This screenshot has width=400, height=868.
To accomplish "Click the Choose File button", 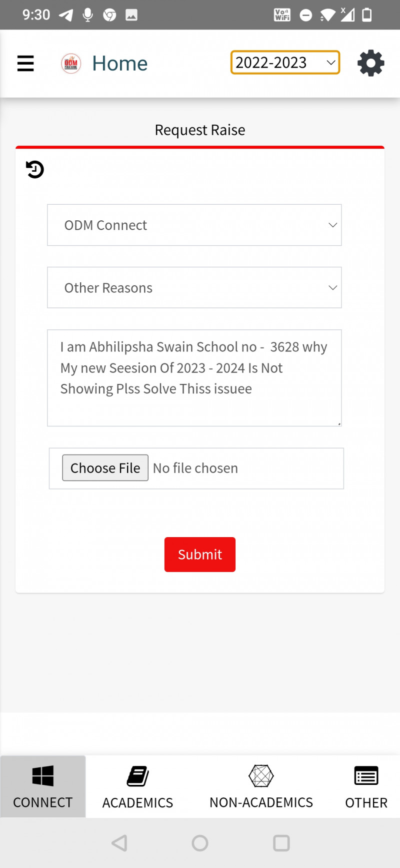I will click(105, 468).
